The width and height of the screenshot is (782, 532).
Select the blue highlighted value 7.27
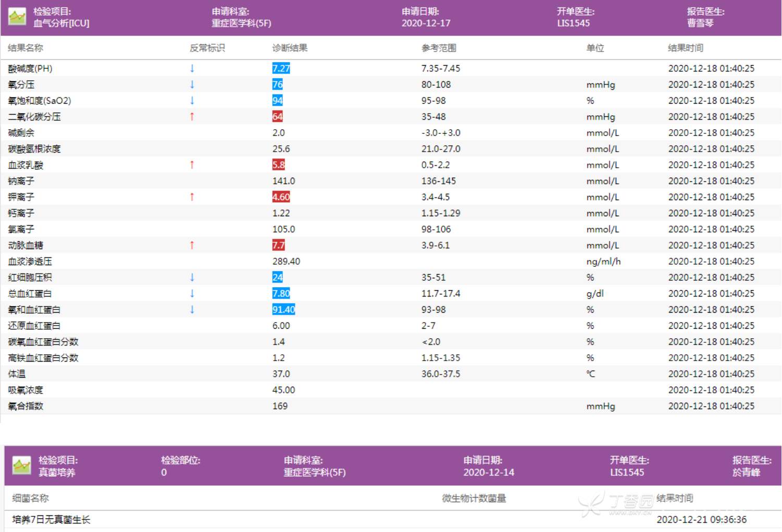click(281, 68)
